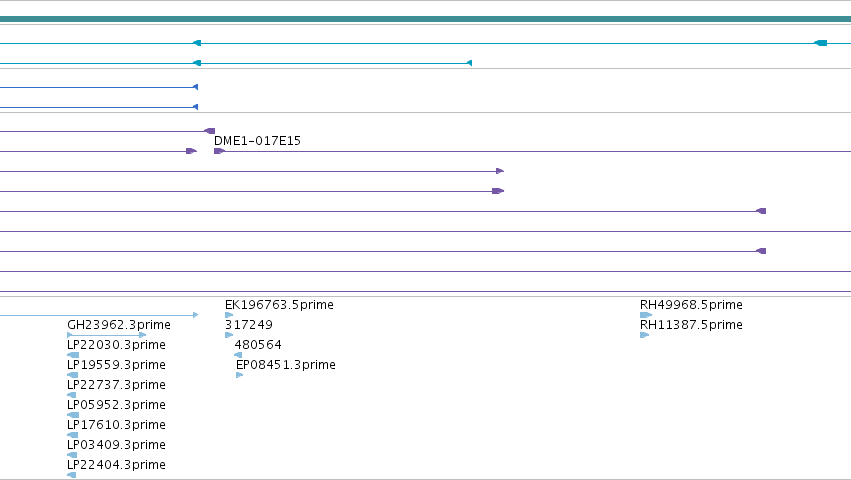
Task: Click the 480564 feature label
Action: (x=258, y=345)
